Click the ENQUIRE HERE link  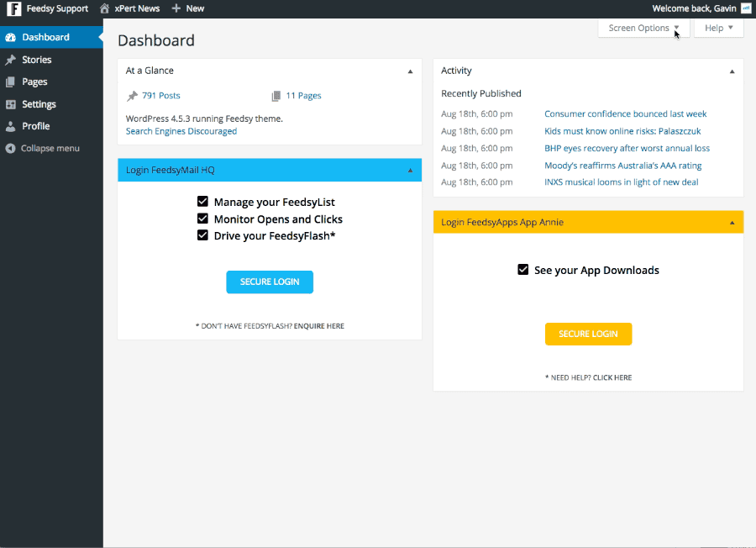319,326
